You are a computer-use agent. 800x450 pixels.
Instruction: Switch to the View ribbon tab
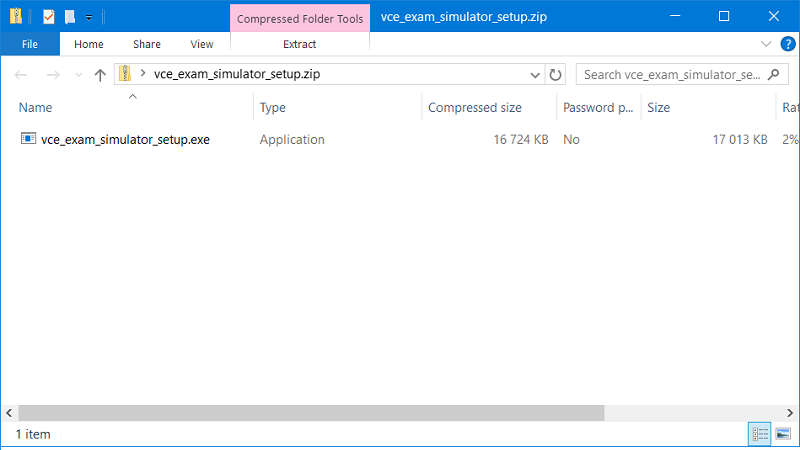tap(202, 44)
